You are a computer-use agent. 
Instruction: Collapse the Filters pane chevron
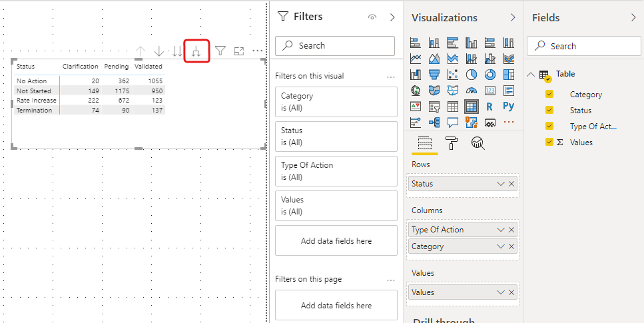pyautogui.click(x=392, y=17)
